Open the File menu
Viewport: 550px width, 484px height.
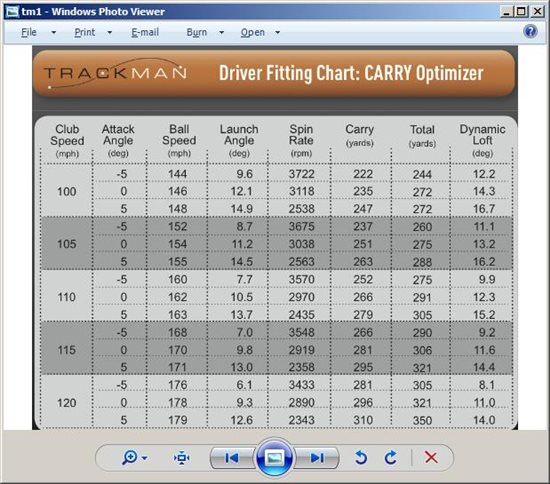click(x=29, y=32)
